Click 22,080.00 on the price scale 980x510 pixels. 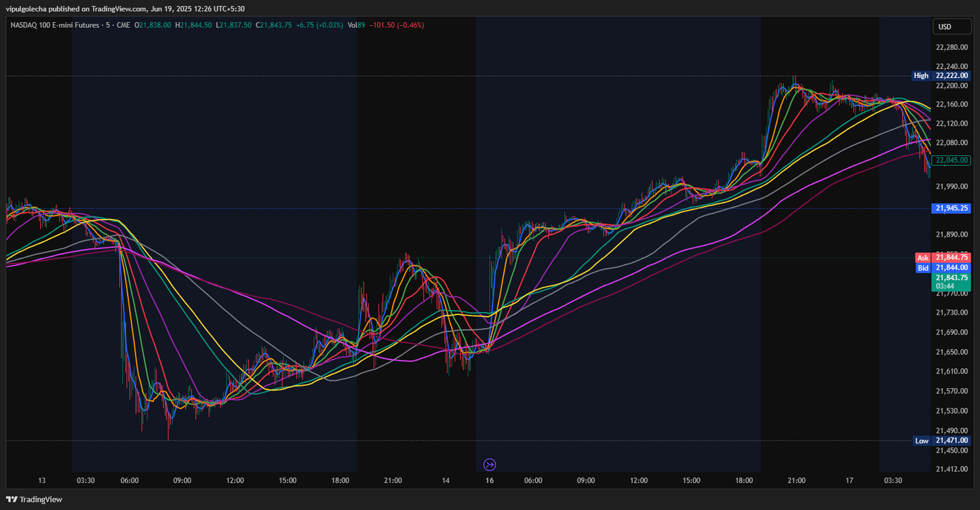(x=951, y=142)
